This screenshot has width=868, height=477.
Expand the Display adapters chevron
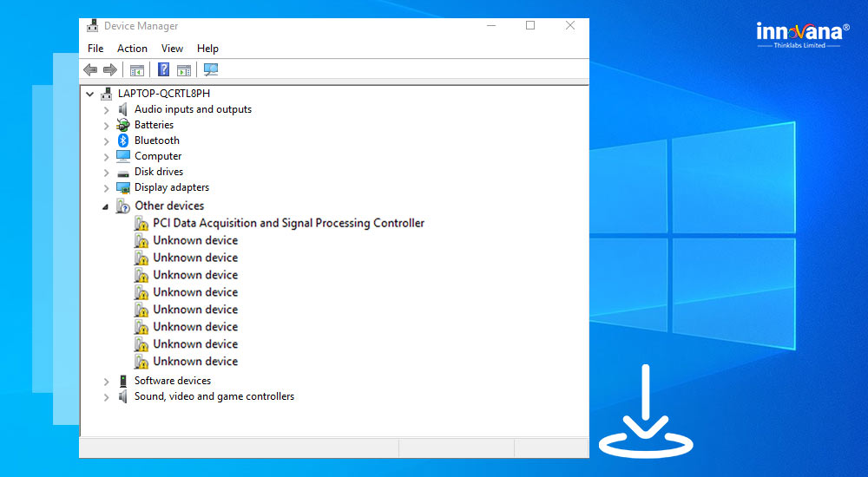106,188
